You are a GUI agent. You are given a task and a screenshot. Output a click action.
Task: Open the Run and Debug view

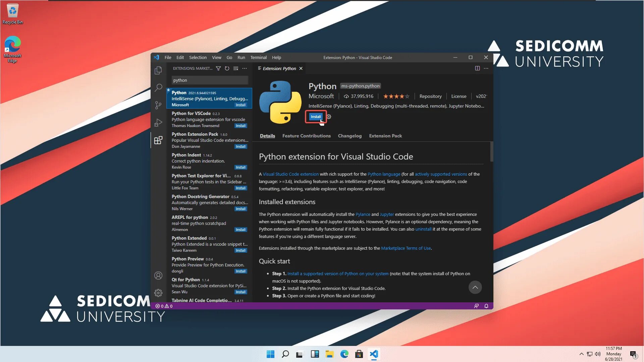tap(158, 123)
